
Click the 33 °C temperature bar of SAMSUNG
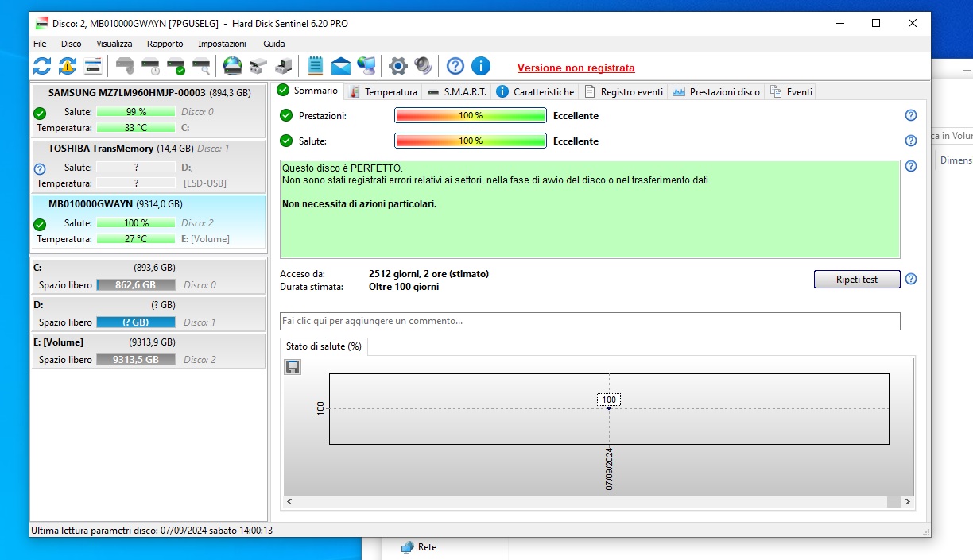[136, 127]
